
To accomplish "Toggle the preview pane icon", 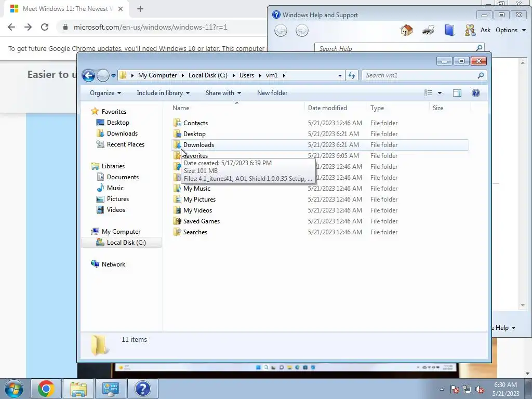I will [x=457, y=93].
